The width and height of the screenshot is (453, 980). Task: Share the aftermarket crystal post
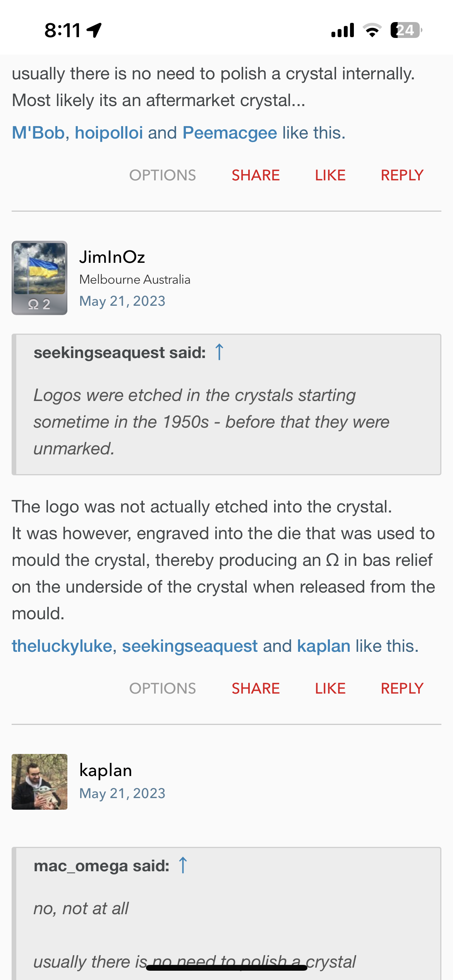pyautogui.click(x=256, y=175)
